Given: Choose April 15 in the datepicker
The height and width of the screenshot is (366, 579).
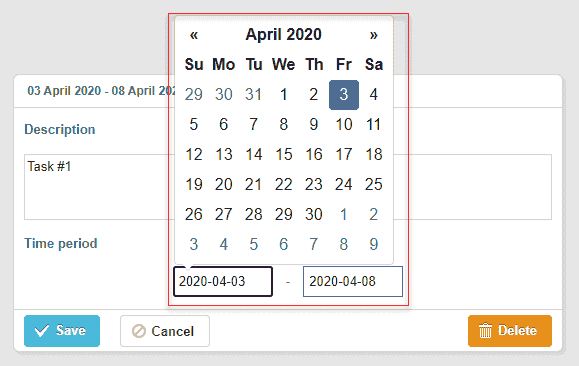Looking at the screenshot, I should (284, 154).
